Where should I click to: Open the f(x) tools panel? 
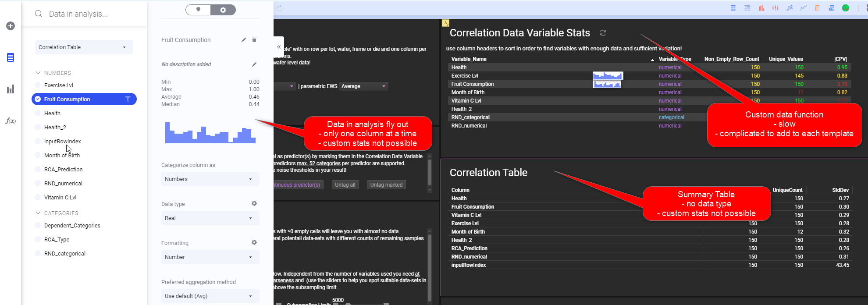[11, 121]
